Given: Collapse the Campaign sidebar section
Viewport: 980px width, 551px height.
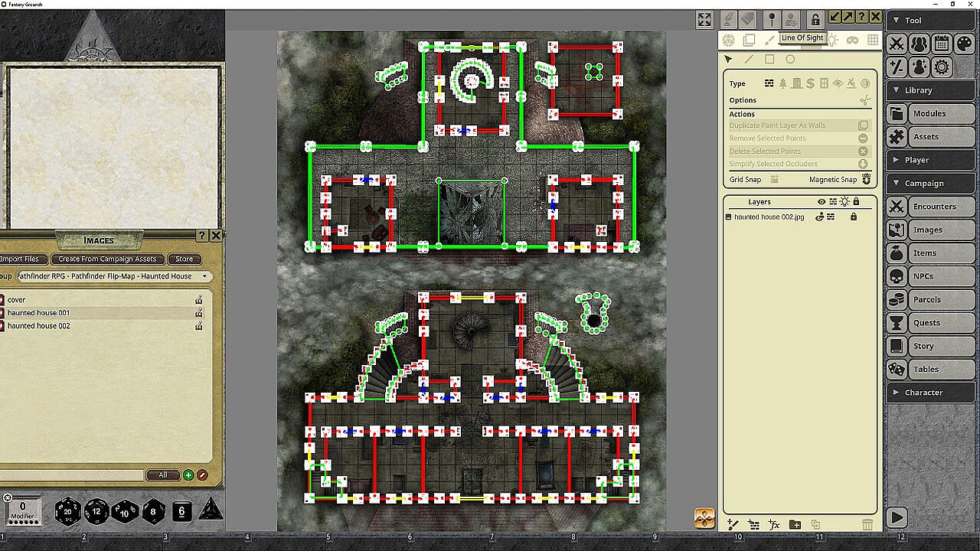Looking at the screenshot, I should (933, 183).
